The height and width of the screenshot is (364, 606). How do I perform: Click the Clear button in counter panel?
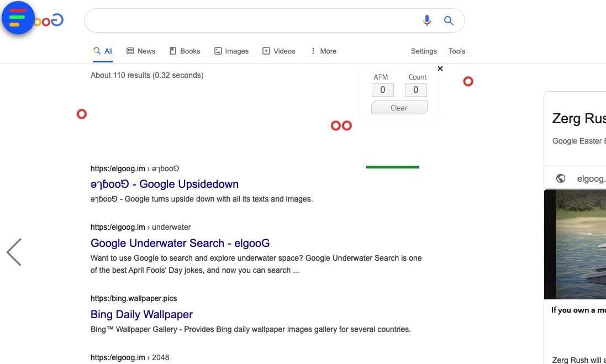pos(399,107)
